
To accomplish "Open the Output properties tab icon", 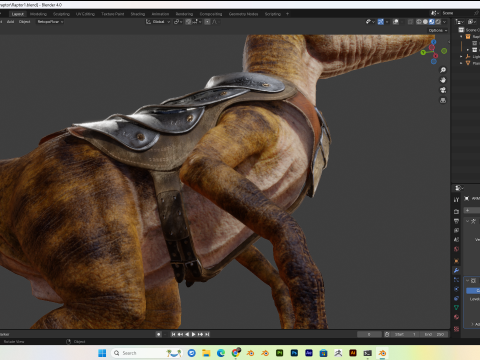I will click(x=456, y=221).
